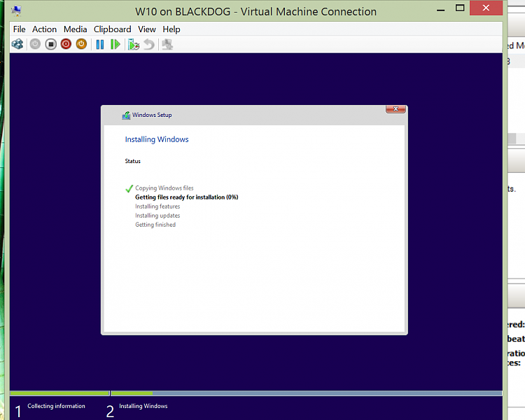
Task: Click step 2 'Installing Windows' label
Action: [x=143, y=406]
